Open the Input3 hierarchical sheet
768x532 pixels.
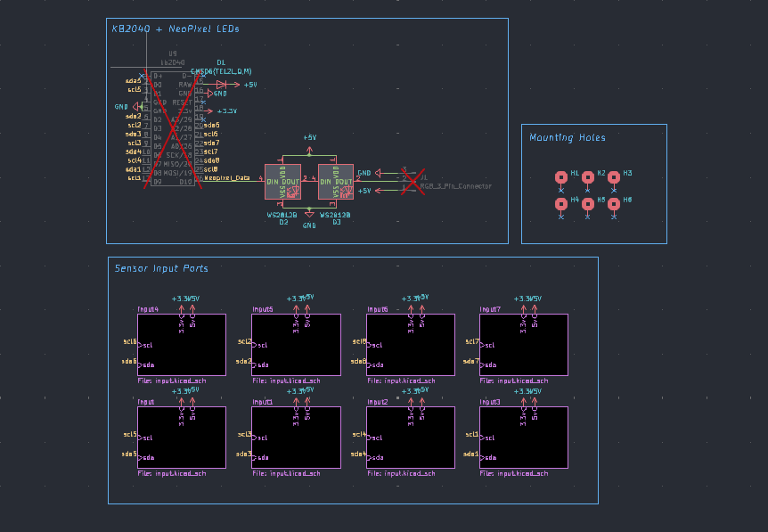tap(523, 437)
